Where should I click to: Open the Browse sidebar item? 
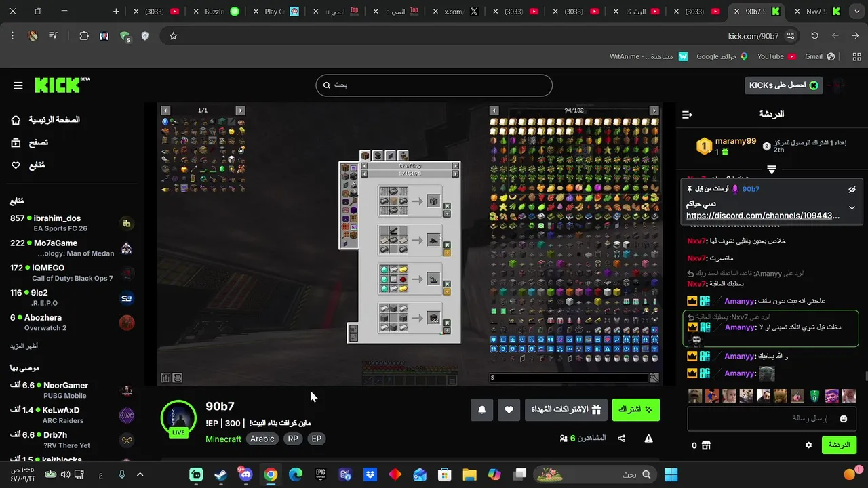click(x=30, y=142)
